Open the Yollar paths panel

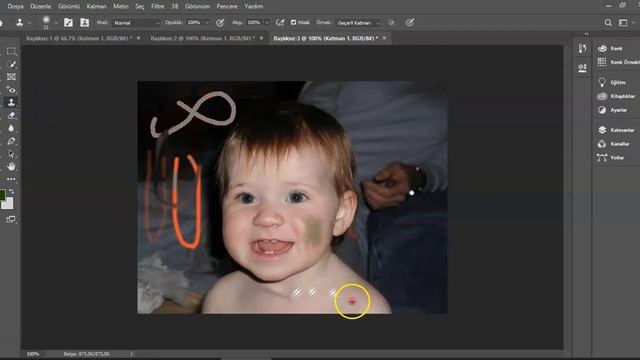[611, 158]
